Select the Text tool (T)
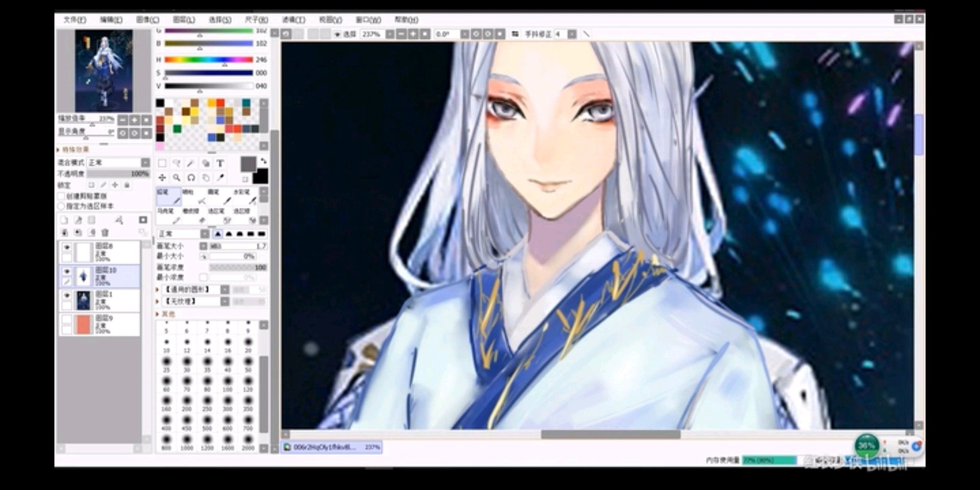The height and width of the screenshot is (490, 980). coord(220,163)
